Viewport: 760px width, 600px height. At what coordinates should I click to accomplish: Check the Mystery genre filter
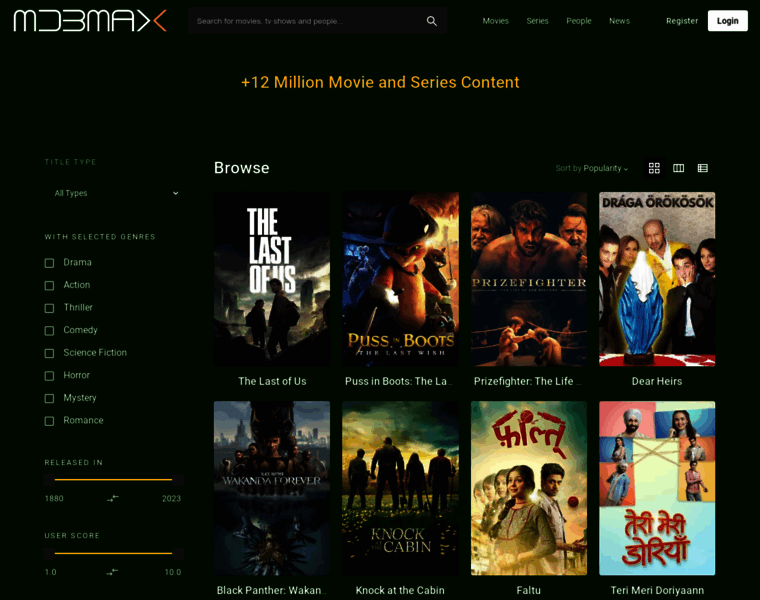49,398
